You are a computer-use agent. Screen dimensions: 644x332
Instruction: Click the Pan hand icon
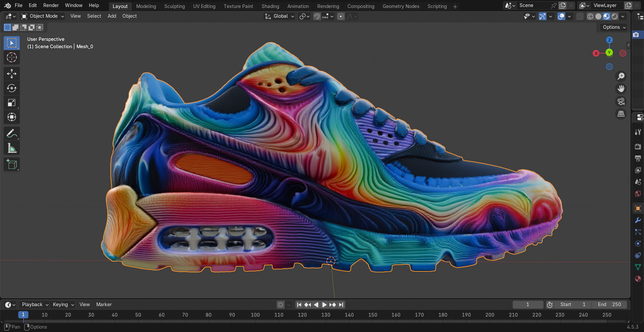click(621, 89)
